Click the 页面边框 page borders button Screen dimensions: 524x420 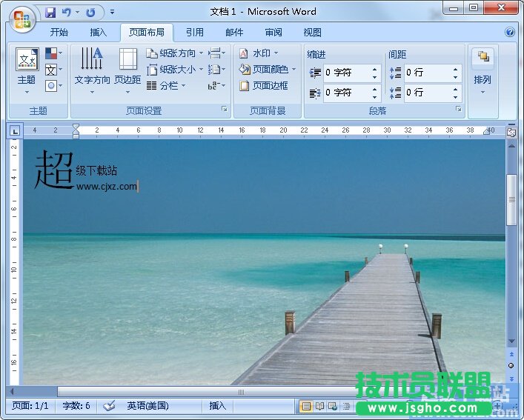(x=264, y=86)
